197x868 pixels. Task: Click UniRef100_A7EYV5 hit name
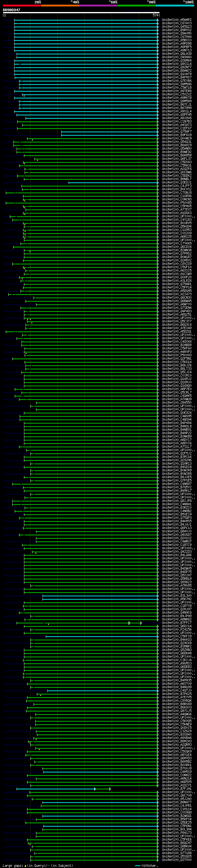(x=177, y=697)
